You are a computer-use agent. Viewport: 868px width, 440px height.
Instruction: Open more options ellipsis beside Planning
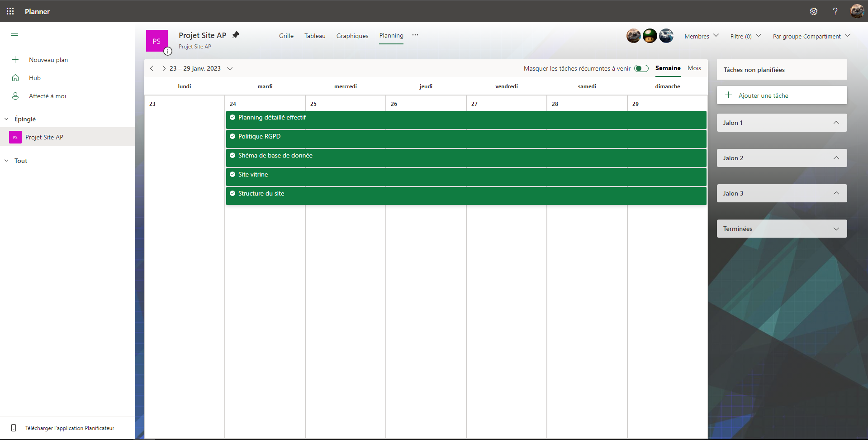[415, 35]
